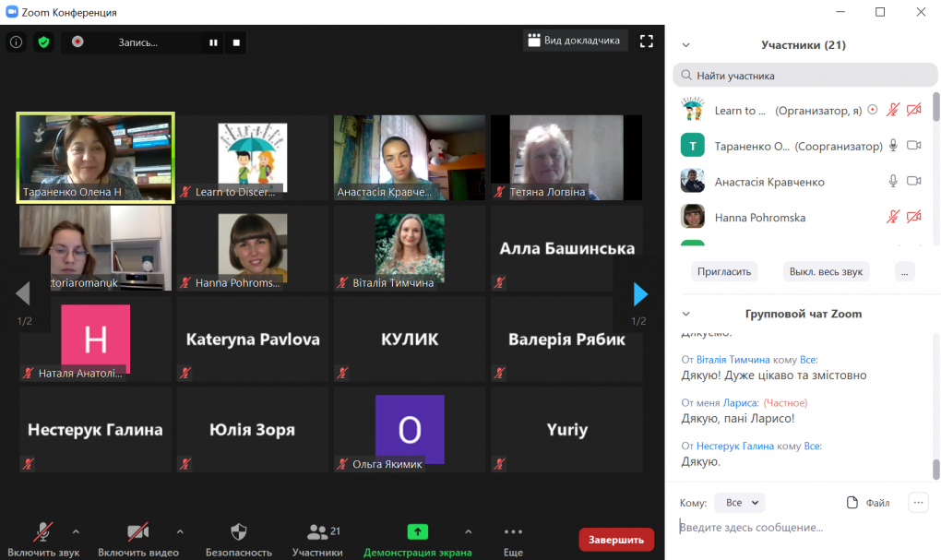The image size is (941, 560).
Task: Click Learn to organizer camera off icon
Action: [914, 110]
